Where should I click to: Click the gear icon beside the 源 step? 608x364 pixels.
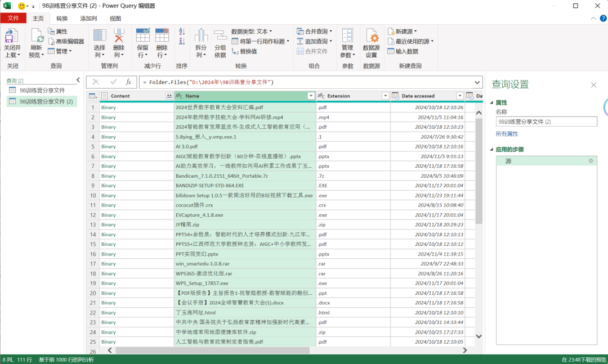click(x=591, y=161)
